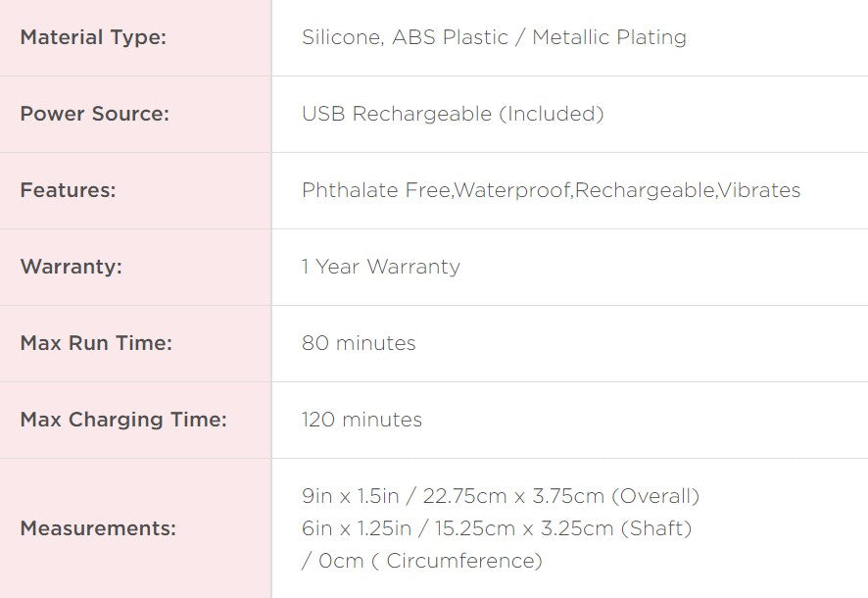Select the Overall dimensions measurement line

click(501, 496)
